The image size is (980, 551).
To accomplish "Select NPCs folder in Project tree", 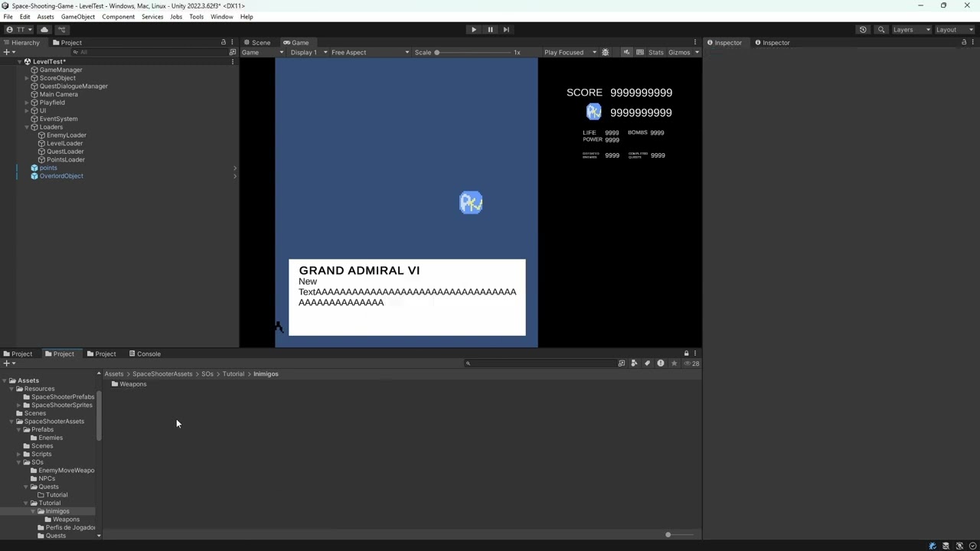I will pyautogui.click(x=47, y=479).
